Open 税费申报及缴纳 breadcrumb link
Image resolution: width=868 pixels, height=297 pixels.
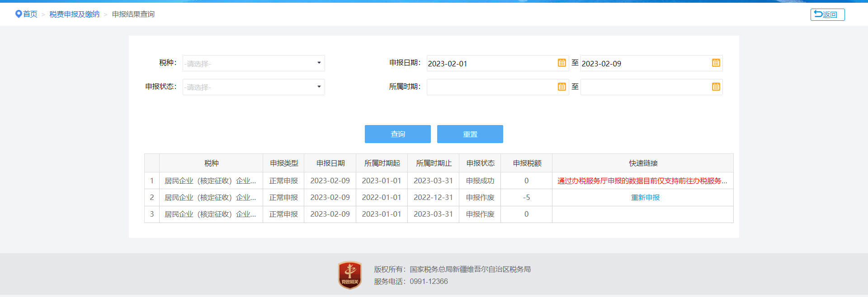pos(75,14)
